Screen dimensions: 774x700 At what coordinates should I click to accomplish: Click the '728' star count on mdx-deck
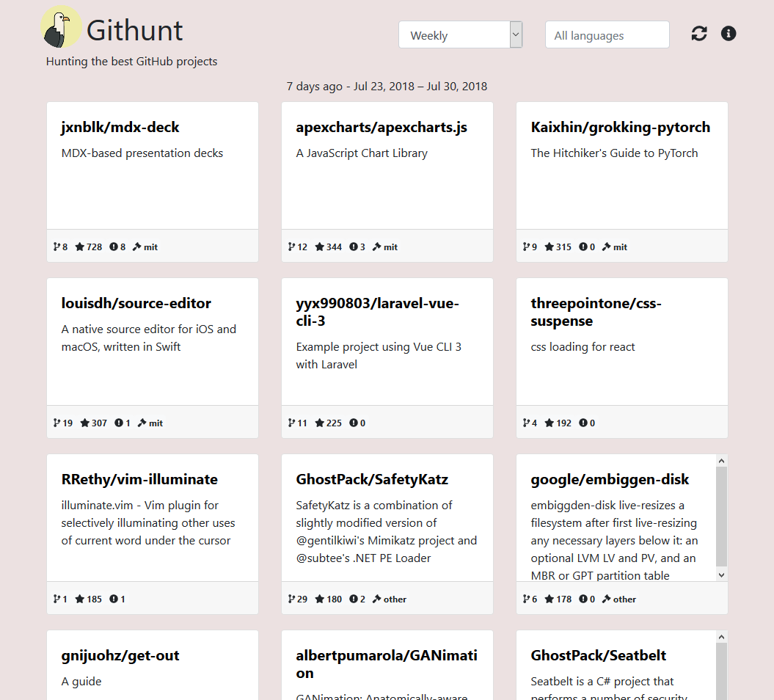tap(95, 247)
